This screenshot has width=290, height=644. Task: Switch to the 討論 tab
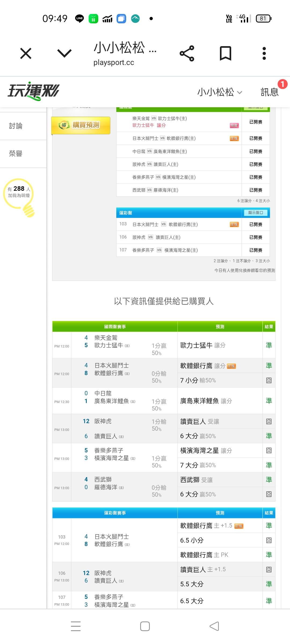[16, 126]
